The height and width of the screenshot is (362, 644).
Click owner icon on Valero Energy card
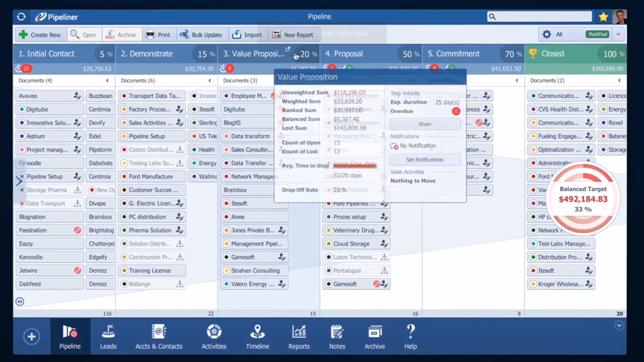[282, 285]
